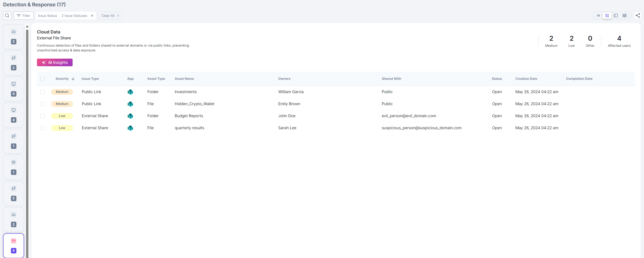
Task: Select the grouped cards view tab
Action: (x=607, y=16)
